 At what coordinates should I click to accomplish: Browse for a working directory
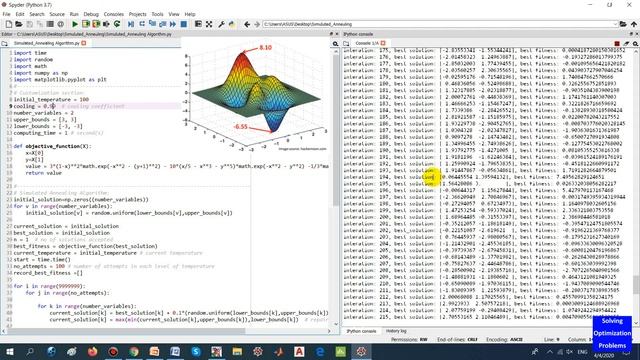click(x=623, y=24)
